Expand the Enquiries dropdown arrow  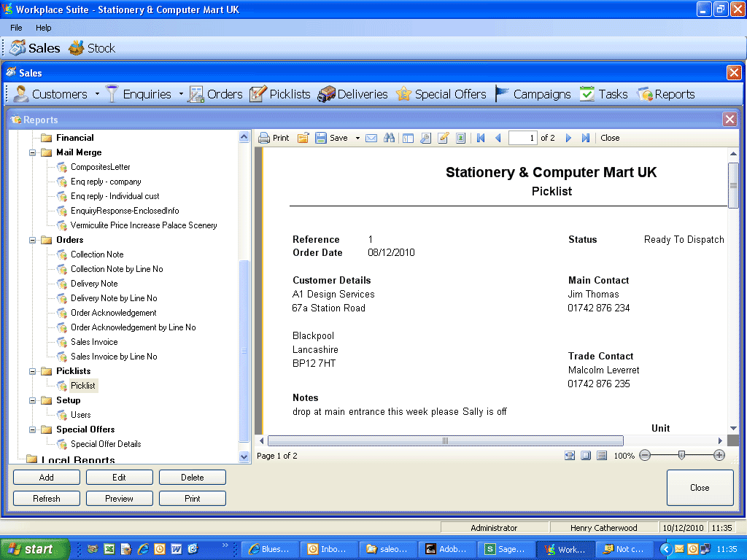pos(181,94)
